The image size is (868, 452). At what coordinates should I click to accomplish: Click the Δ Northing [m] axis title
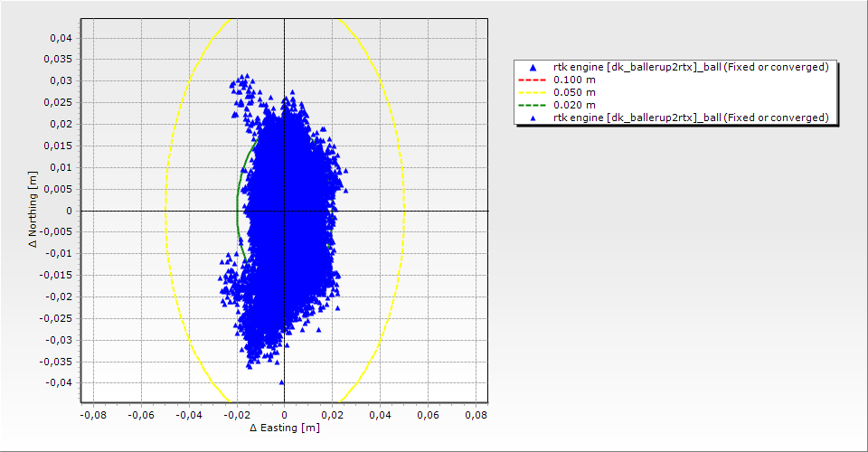(x=33, y=209)
